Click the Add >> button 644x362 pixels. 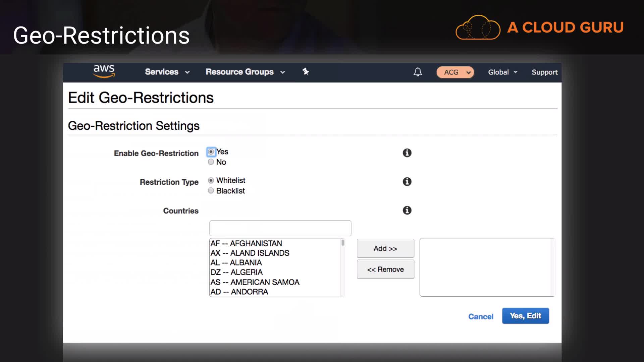click(x=385, y=248)
